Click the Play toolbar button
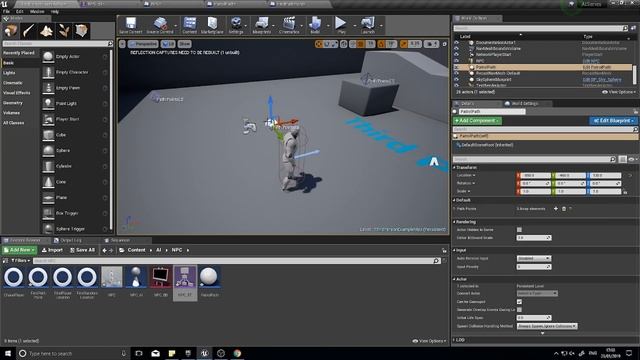 pos(341,25)
